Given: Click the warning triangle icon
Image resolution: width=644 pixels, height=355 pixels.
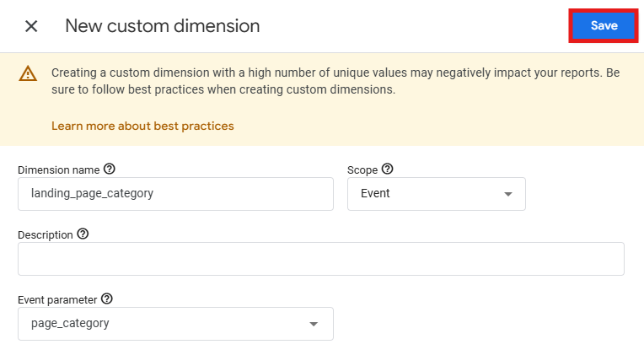Looking at the screenshot, I should click(28, 73).
